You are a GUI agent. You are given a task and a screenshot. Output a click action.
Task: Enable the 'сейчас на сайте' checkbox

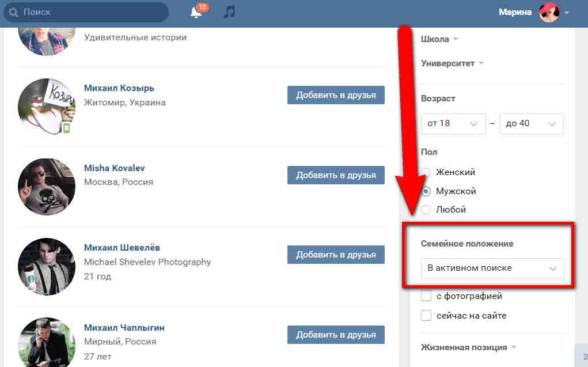click(426, 316)
